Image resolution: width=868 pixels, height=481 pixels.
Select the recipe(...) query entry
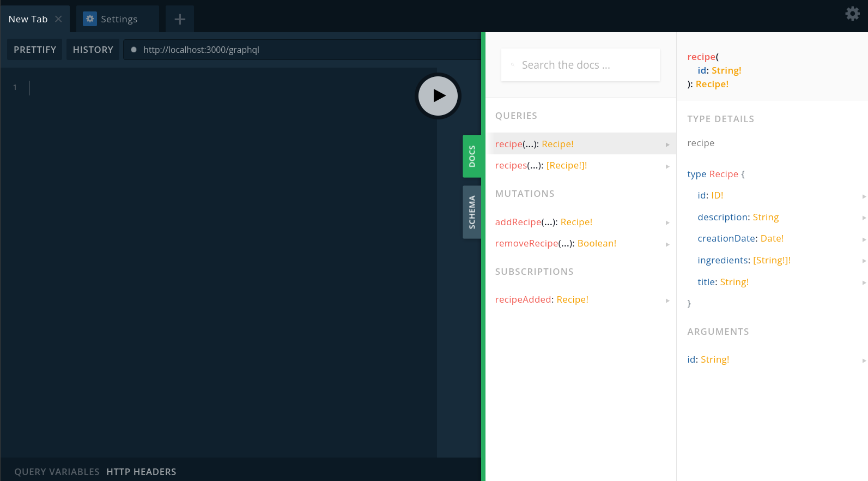[581, 144]
